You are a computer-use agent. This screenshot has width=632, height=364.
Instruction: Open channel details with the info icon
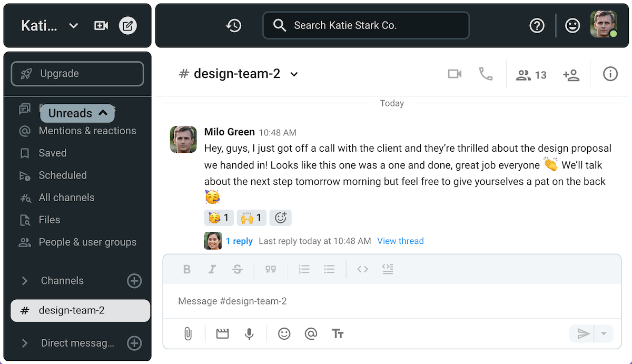click(x=610, y=74)
